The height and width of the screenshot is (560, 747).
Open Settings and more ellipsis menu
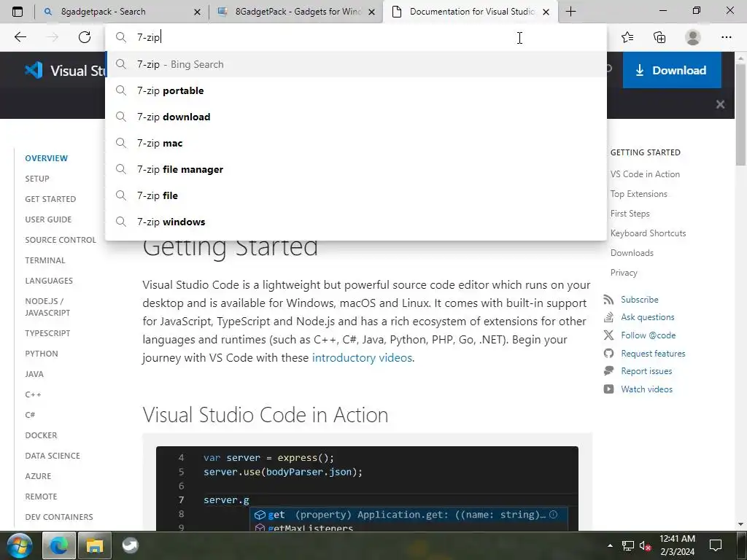(x=726, y=37)
